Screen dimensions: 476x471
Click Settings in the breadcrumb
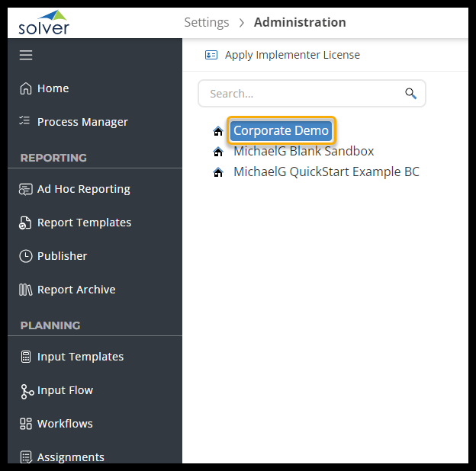(207, 22)
